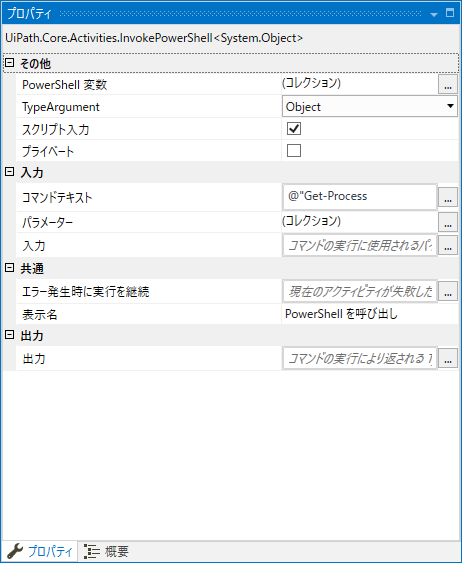This screenshot has height=563, width=462.
Task: Collapse the その他 category
Action: point(9,63)
